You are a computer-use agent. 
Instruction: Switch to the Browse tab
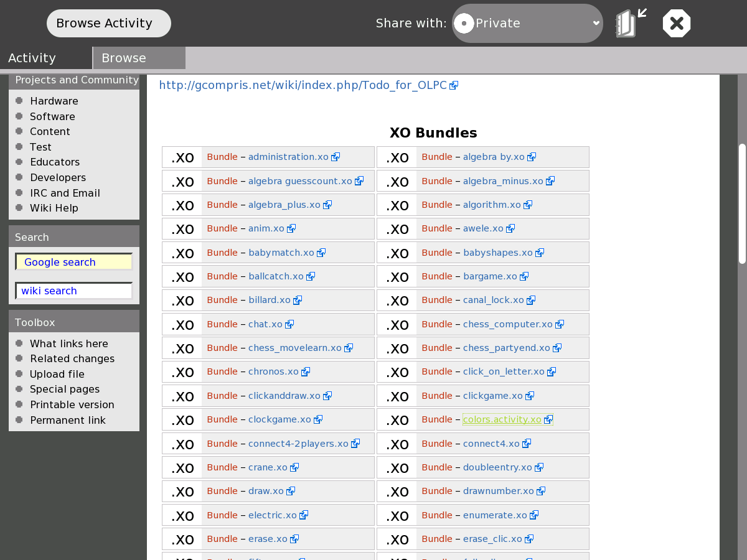139,58
